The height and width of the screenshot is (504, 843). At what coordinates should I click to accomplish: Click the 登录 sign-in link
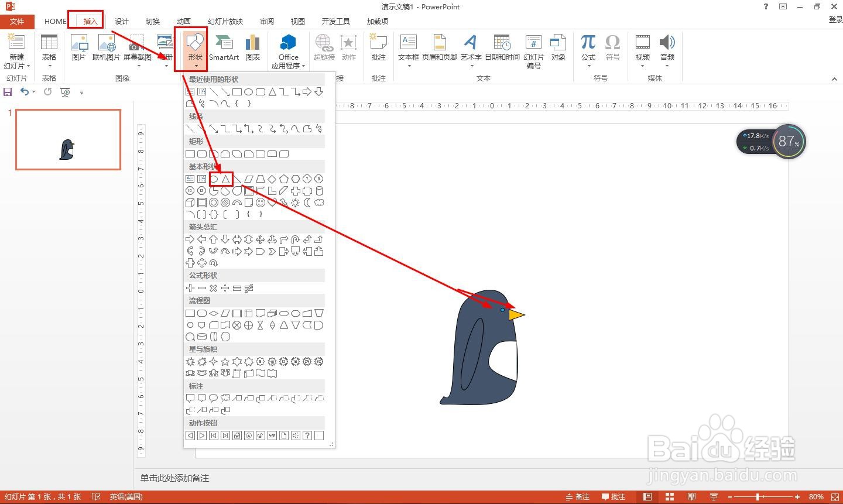point(835,20)
